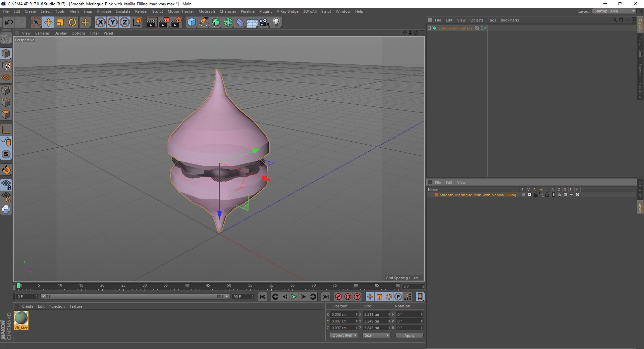Go to end of animation
The image size is (644, 349).
[x=325, y=297]
